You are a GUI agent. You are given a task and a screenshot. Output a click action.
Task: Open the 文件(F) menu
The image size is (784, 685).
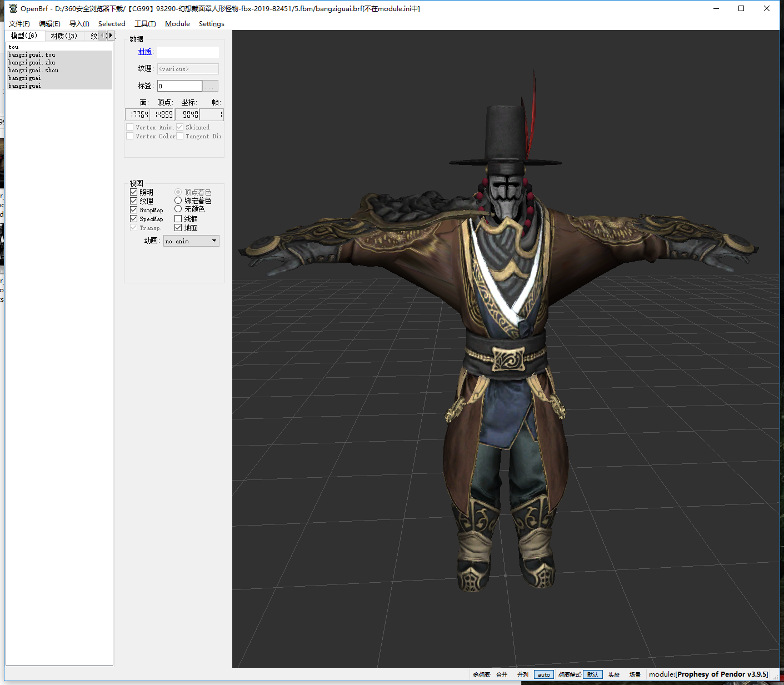[x=19, y=24]
